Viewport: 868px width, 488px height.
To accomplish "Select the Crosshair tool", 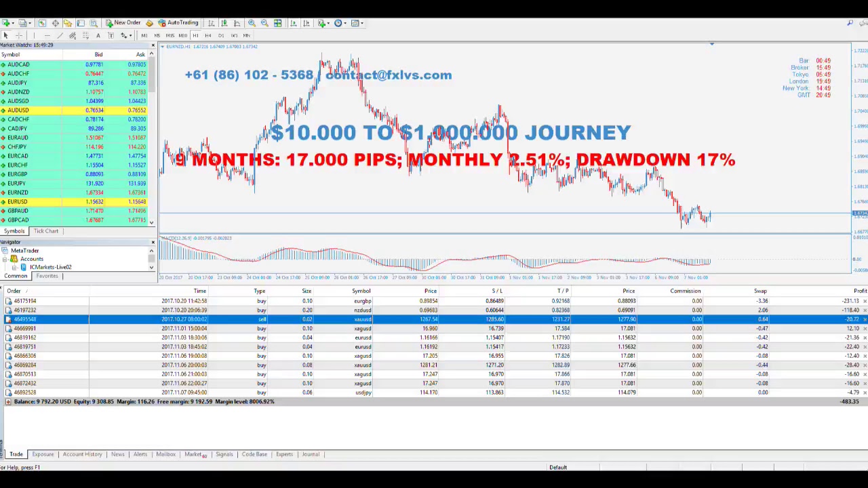I will (19, 35).
